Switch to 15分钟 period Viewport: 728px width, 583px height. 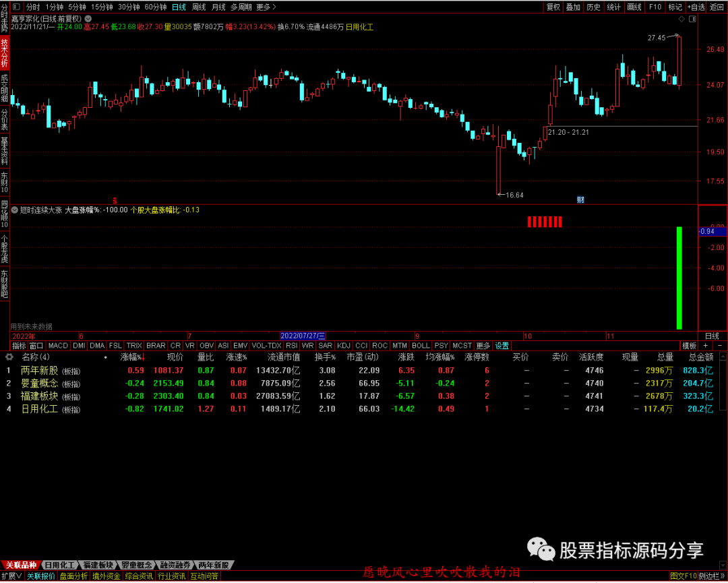pos(102,7)
